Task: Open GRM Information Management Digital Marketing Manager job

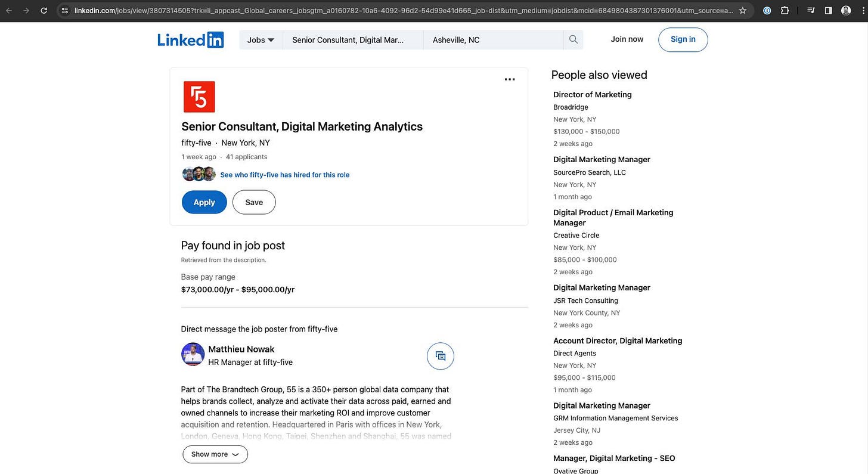Action: (x=602, y=405)
